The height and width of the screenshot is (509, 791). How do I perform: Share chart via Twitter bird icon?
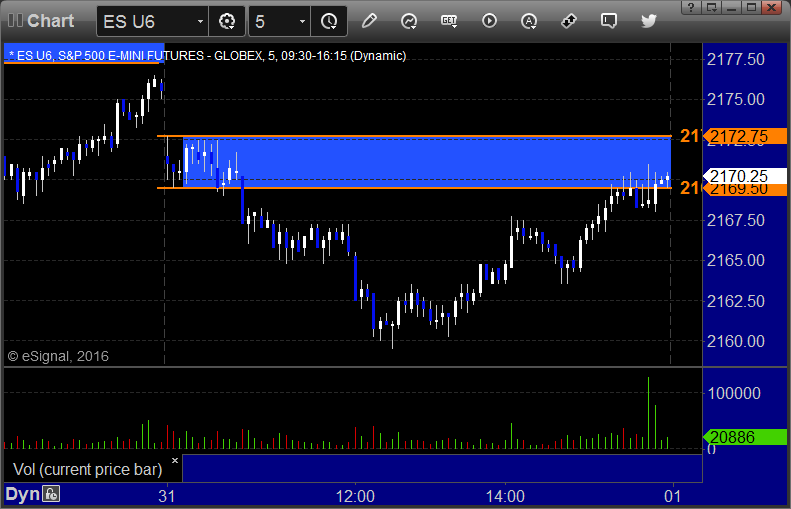pos(649,21)
